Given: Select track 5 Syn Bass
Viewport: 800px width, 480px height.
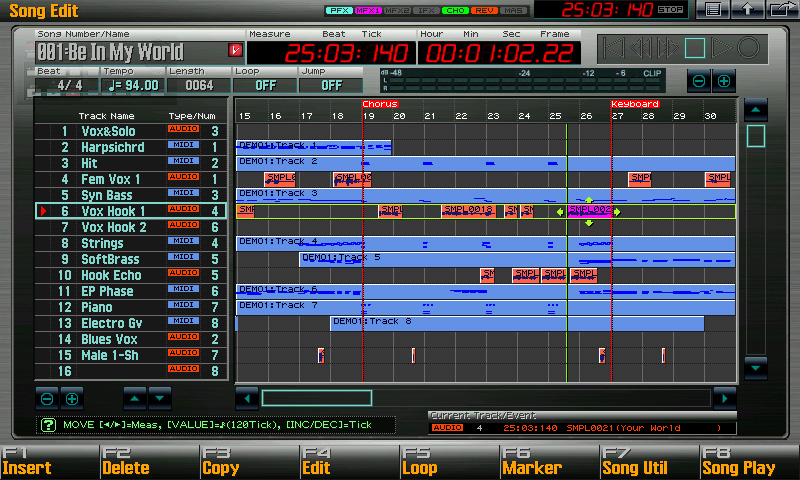Looking at the screenshot, I should tap(131, 195).
